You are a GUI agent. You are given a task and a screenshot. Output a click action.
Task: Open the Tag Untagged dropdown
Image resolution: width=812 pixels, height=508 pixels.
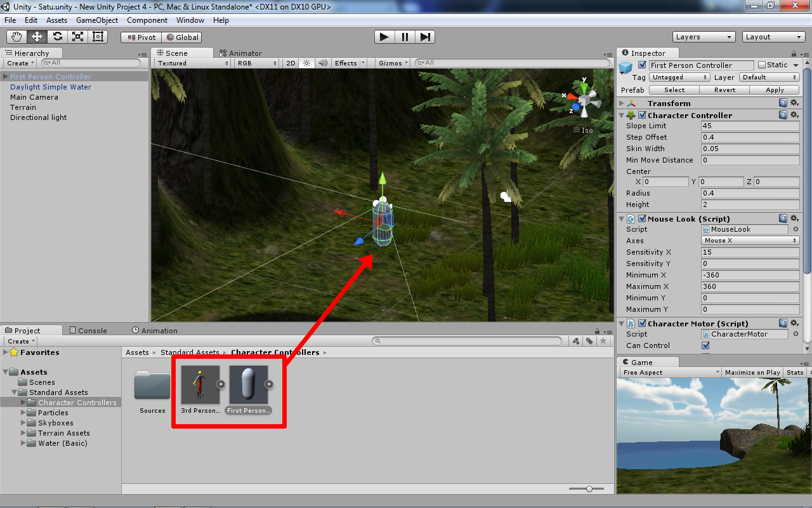tap(679, 77)
